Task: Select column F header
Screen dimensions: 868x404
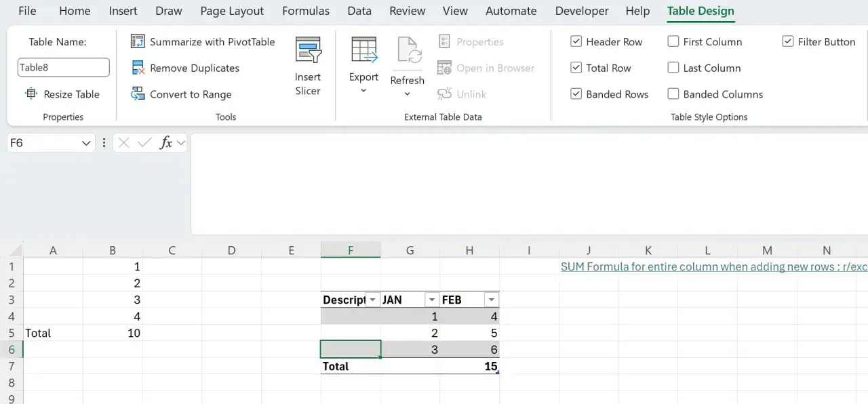Action: click(x=351, y=250)
